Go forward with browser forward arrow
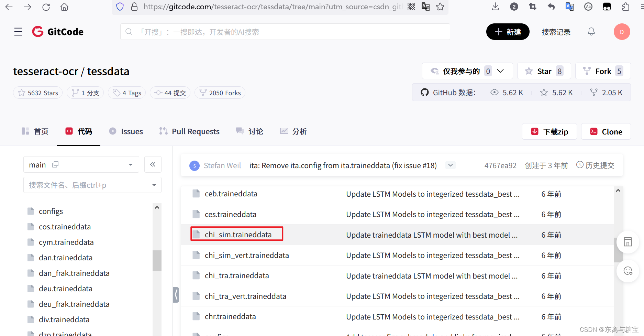 pyautogui.click(x=27, y=7)
